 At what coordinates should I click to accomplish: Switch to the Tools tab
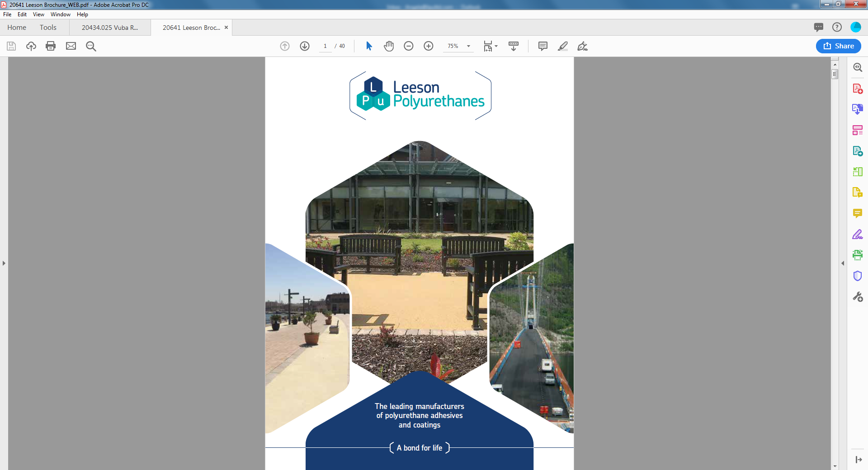click(48, 28)
